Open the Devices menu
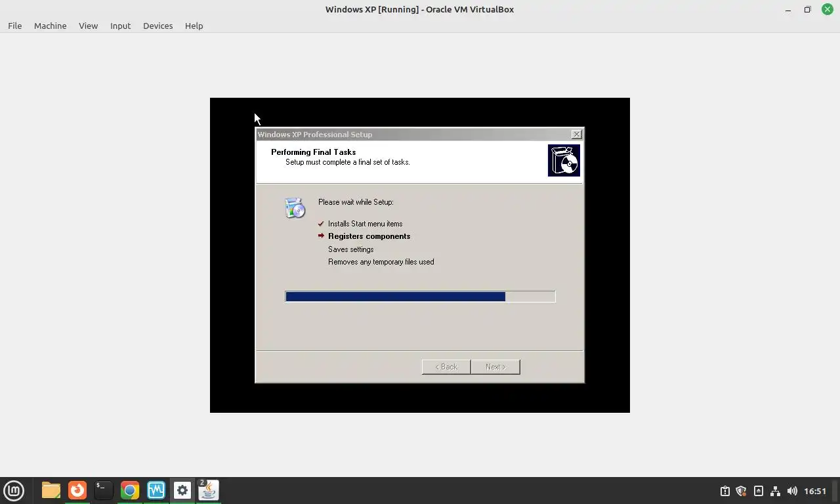The image size is (840, 504). [157, 26]
